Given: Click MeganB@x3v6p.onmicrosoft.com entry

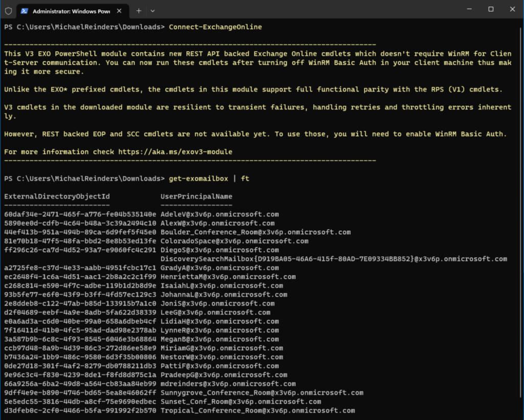Looking at the screenshot, I should click(220, 339).
